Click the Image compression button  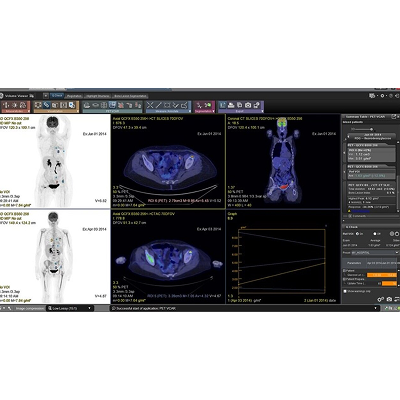pos(30,308)
